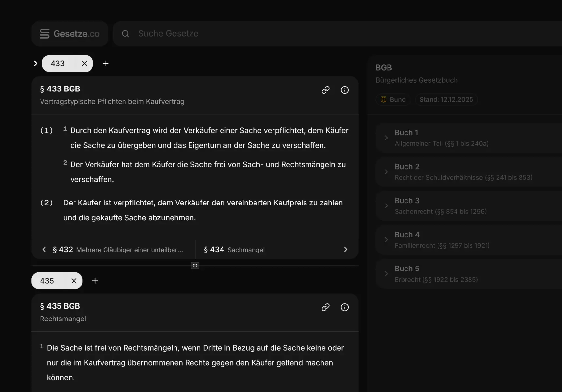Click the Gesetze.co logo

[70, 34]
